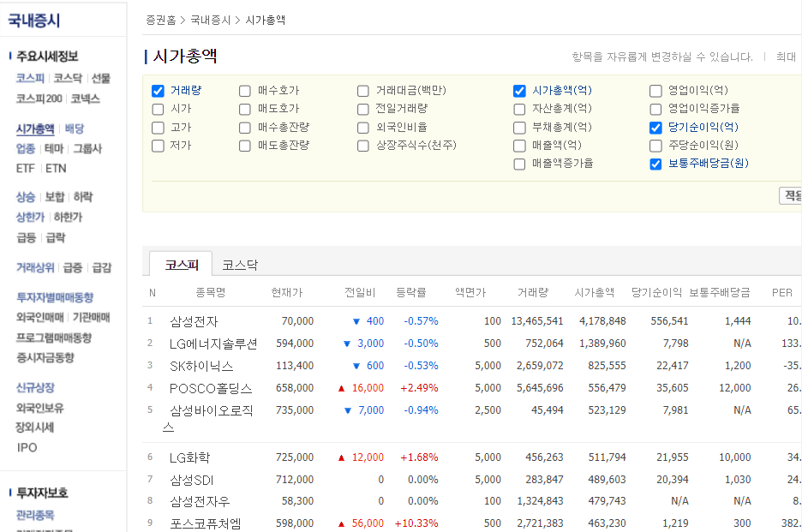
Task: Enable the 전일거래량 checkbox
Action: (x=363, y=109)
